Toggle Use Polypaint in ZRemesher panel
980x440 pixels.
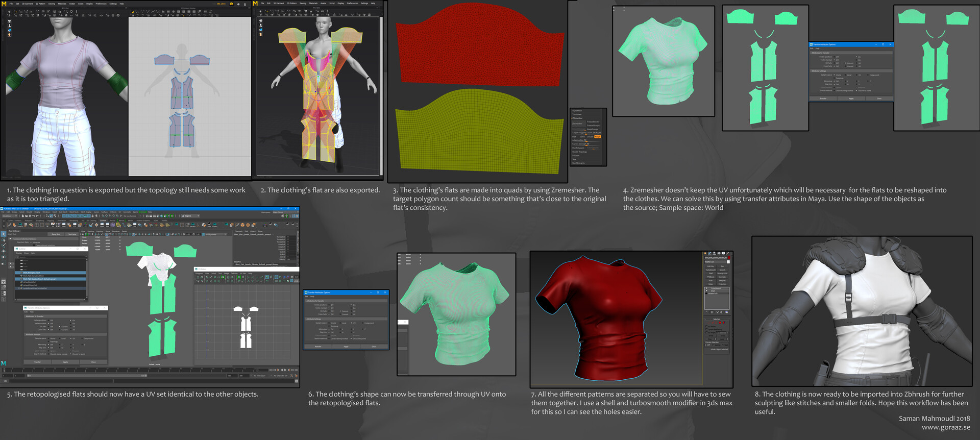point(578,148)
